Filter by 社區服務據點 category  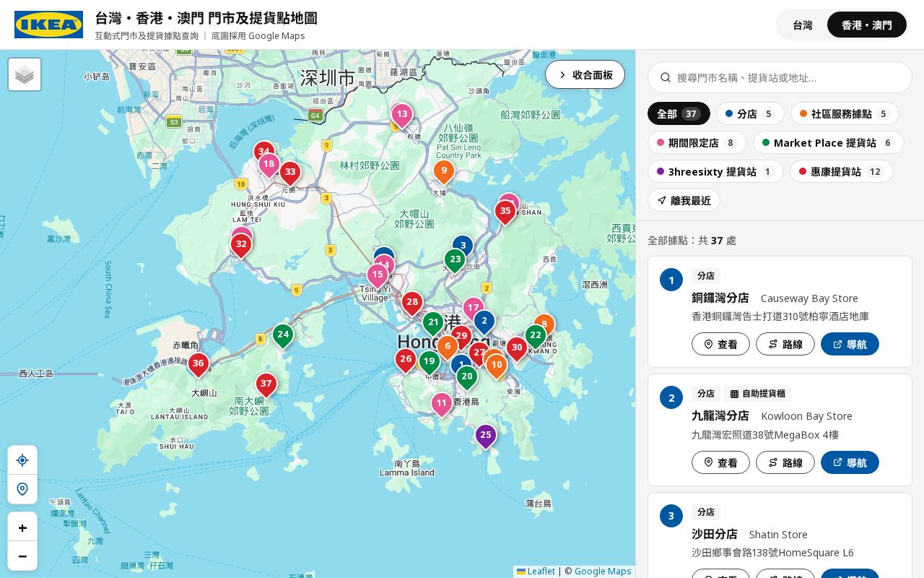(x=845, y=113)
